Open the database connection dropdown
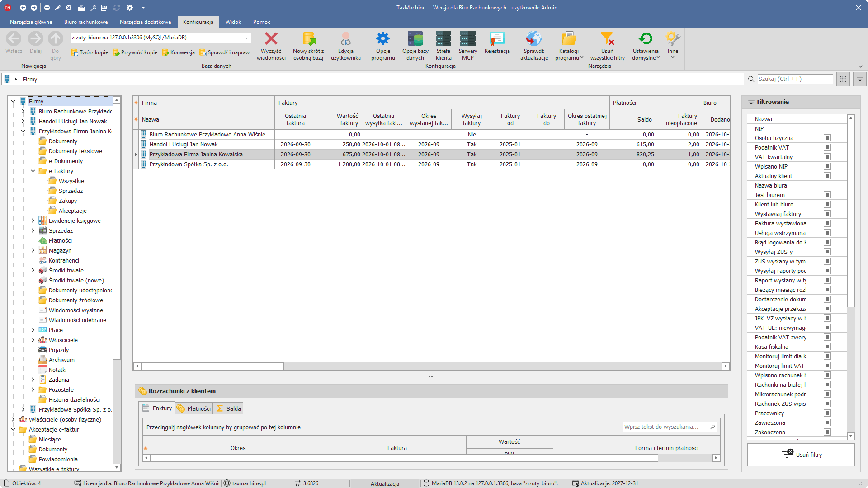The image size is (868, 488). click(247, 38)
